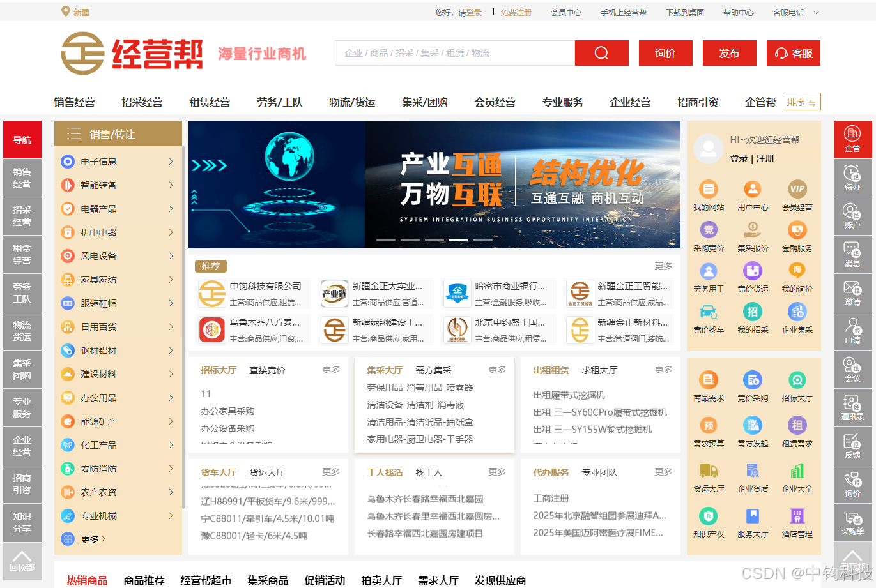Click 通讯录 icon in right sidebar
Screen dimensions: 876x588
point(852,407)
